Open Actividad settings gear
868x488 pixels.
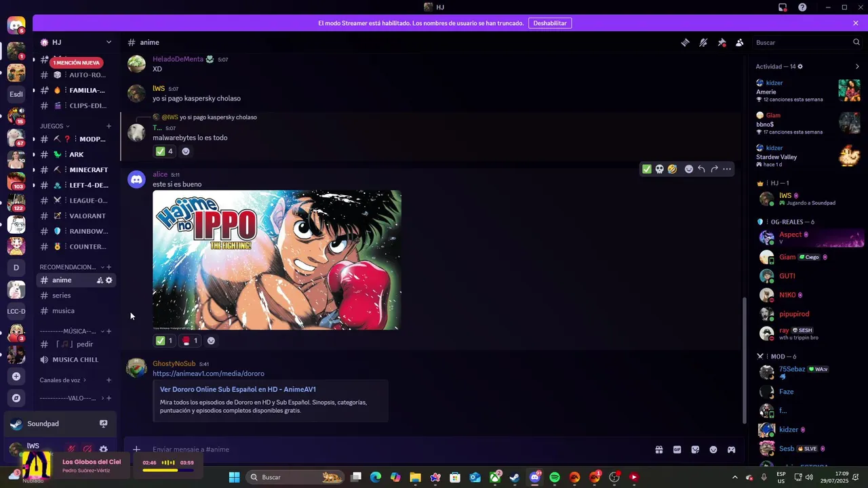point(800,66)
